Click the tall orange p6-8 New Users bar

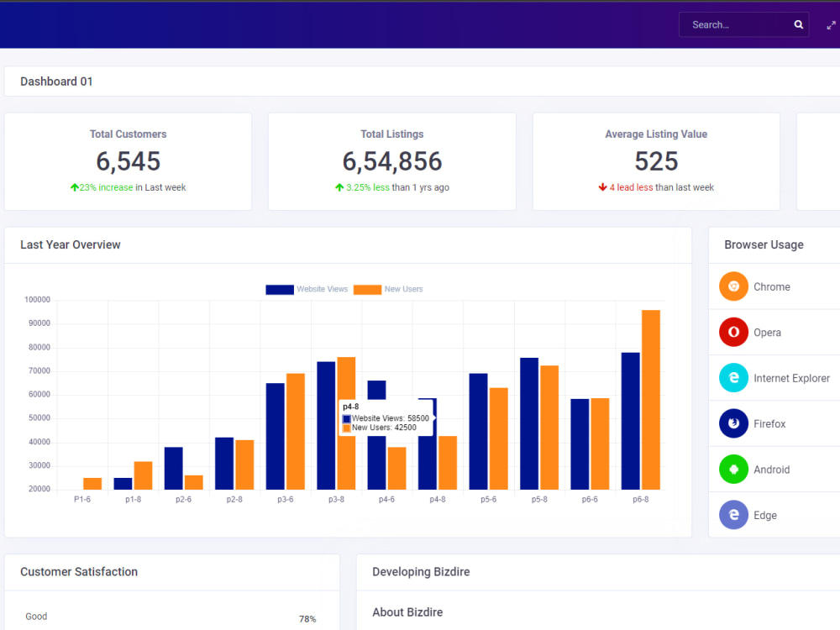point(651,400)
